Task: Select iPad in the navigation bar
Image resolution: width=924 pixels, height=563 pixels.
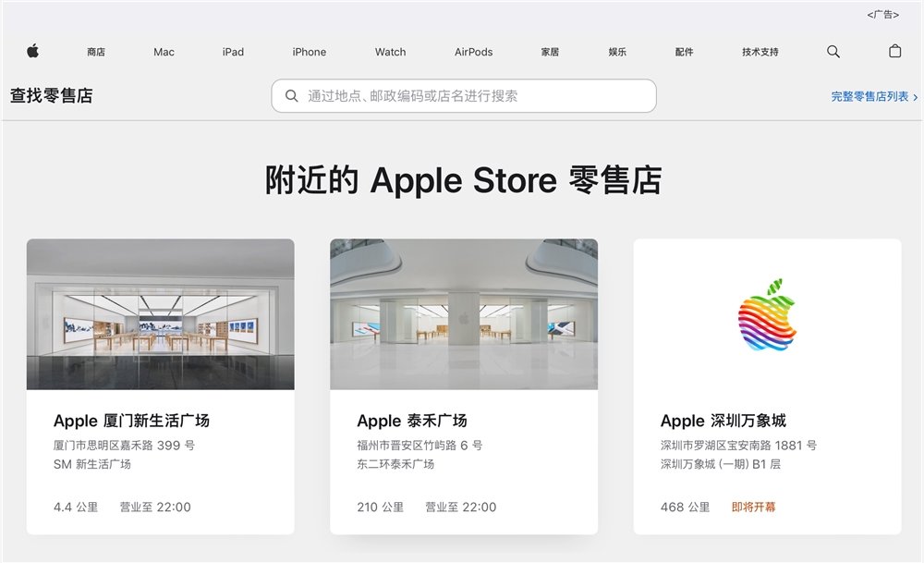Action: click(x=233, y=52)
